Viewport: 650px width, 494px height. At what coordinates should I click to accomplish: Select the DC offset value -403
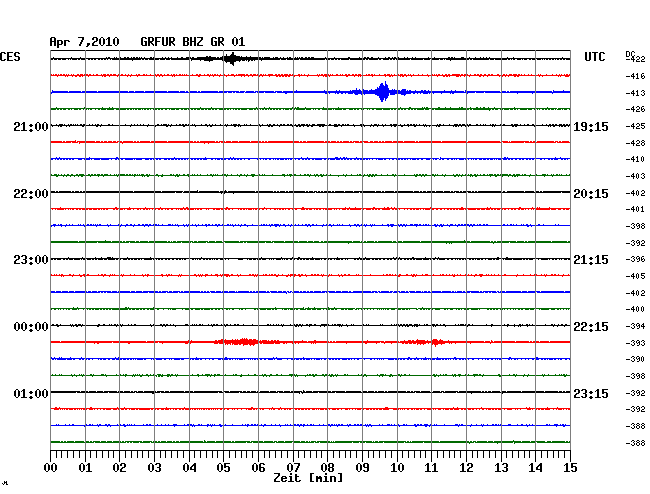tap(635, 176)
